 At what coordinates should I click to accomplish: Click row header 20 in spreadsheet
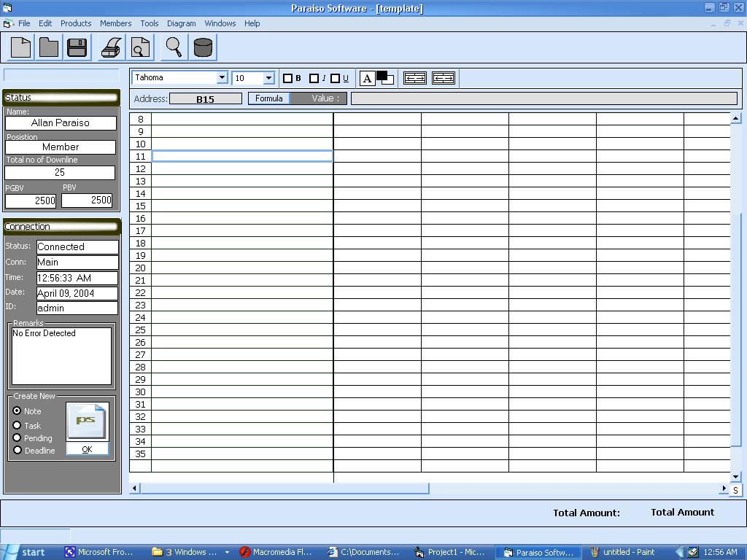141,268
